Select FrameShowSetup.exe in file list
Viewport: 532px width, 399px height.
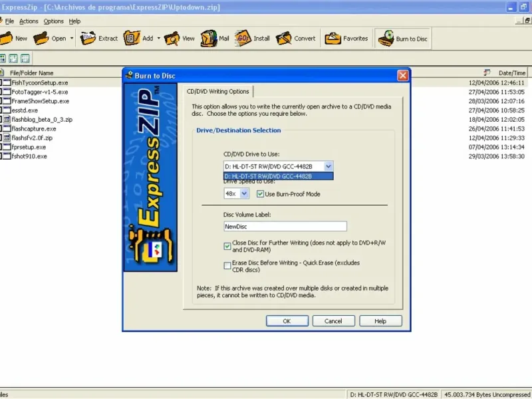click(41, 101)
